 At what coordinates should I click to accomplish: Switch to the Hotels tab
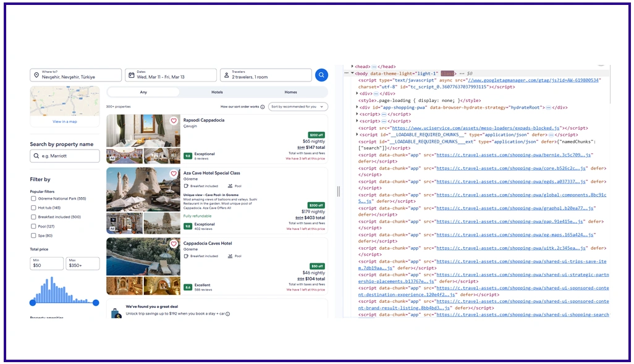217,92
